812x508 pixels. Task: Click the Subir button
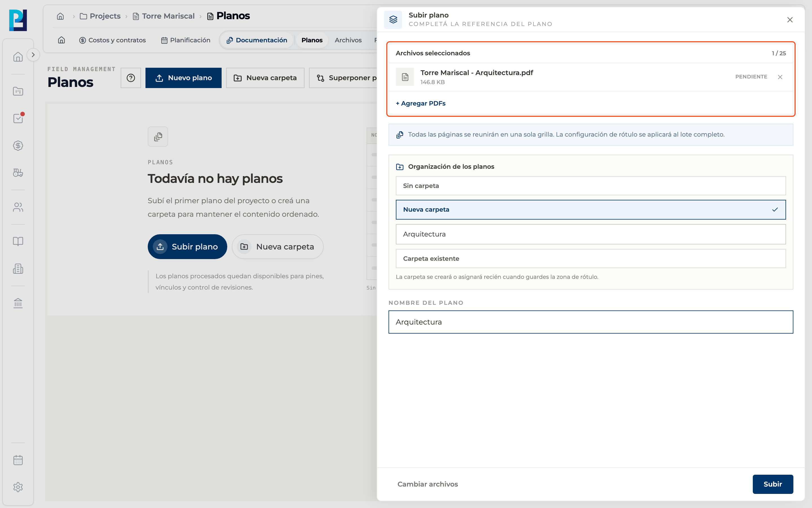coord(773,484)
